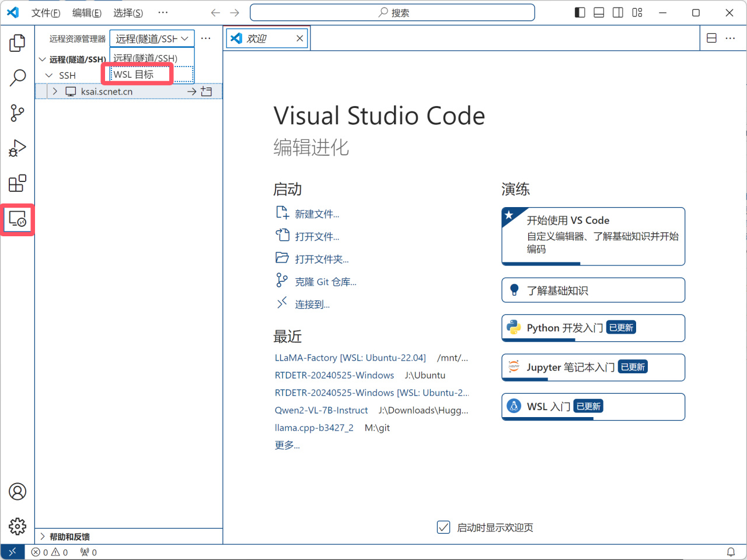Open recent RTDETR-20240525-Windows at J:\Ubuntu

(334, 375)
